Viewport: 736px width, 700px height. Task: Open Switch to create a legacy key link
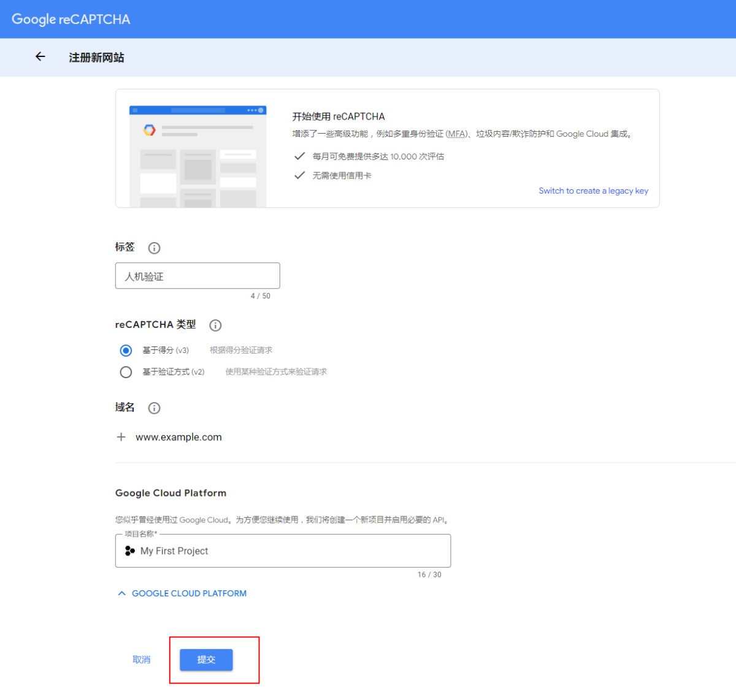tap(593, 191)
